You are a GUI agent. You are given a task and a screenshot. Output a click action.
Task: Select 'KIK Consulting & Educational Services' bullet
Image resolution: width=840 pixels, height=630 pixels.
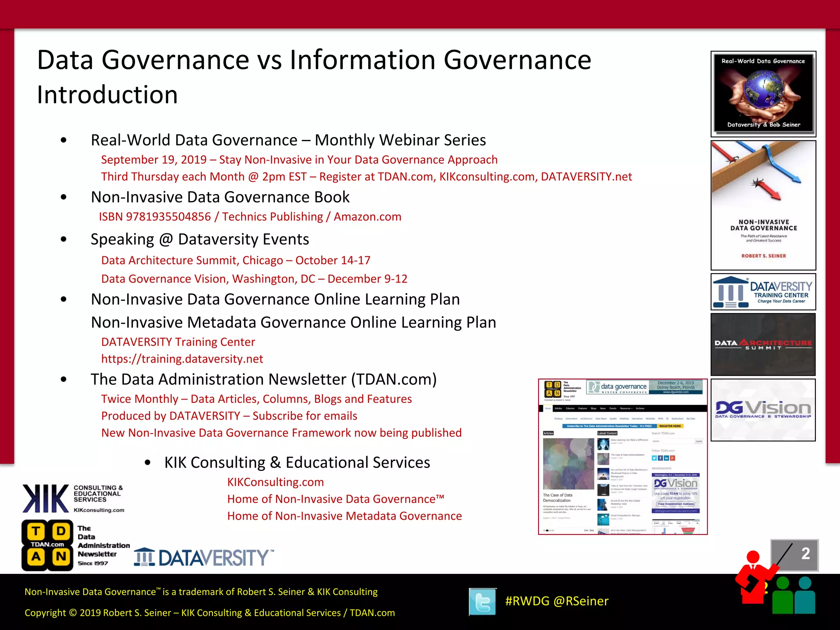coord(297,463)
